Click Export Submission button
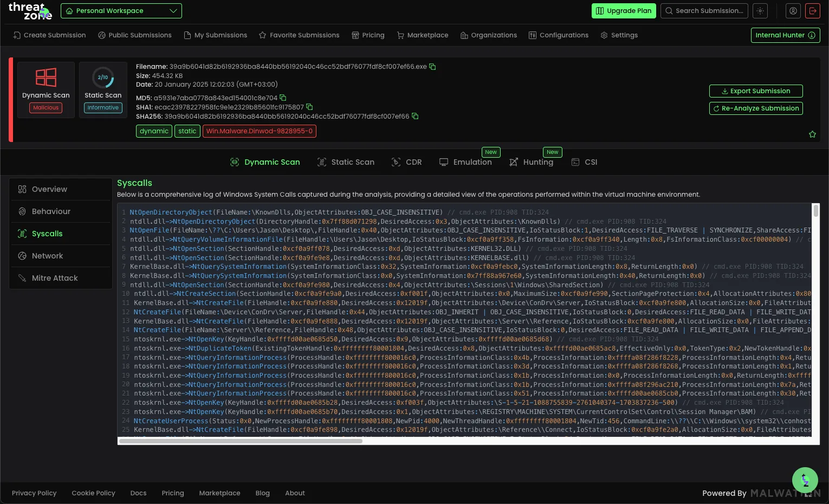This screenshot has height=504, width=829. pyautogui.click(x=756, y=91)
